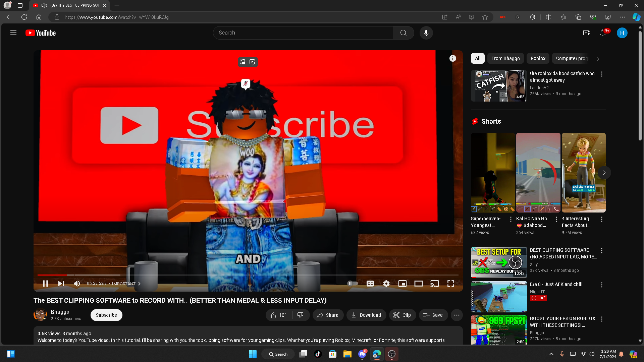Open the roblox da hood catfish thumbnail
The width and height of the screenshot is (644, 362).
[x=499, y=86]
